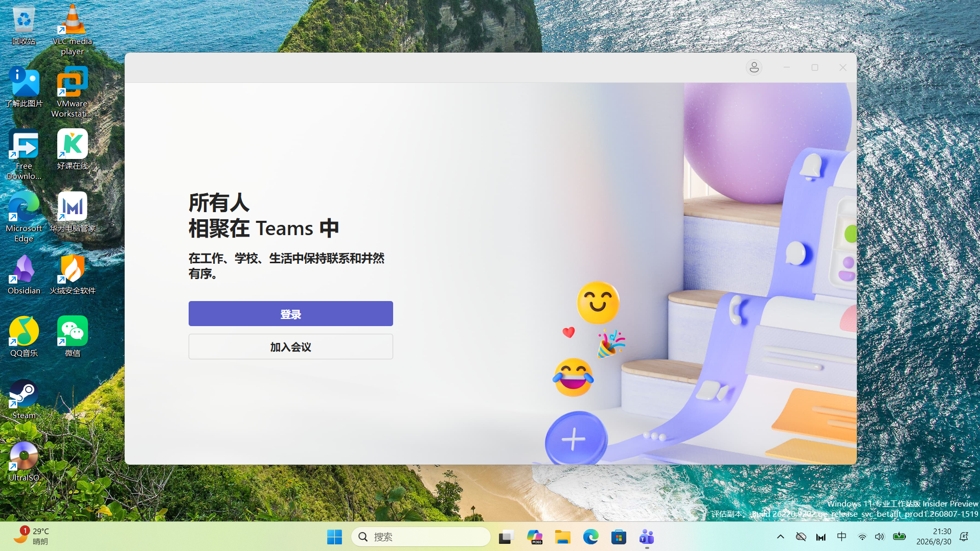The width and height of the screenshot is (980, 551).
Task: Toggle the 中 input method indicator
Action: [x=841, y=537]
